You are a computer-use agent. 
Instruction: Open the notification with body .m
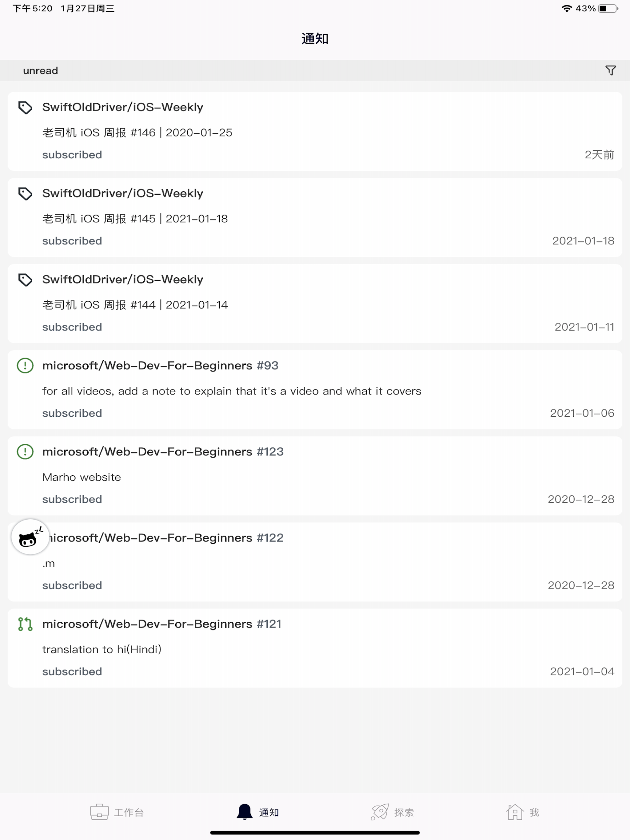(315, 563)
